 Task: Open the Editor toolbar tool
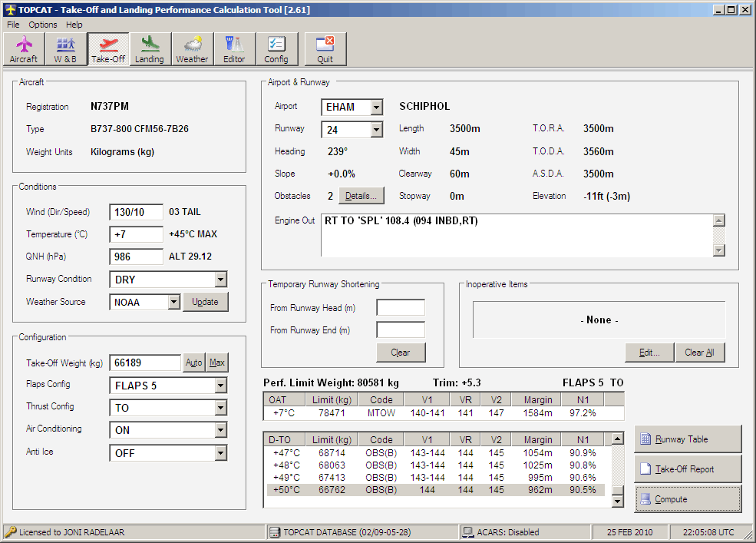(x=234, y=49)
